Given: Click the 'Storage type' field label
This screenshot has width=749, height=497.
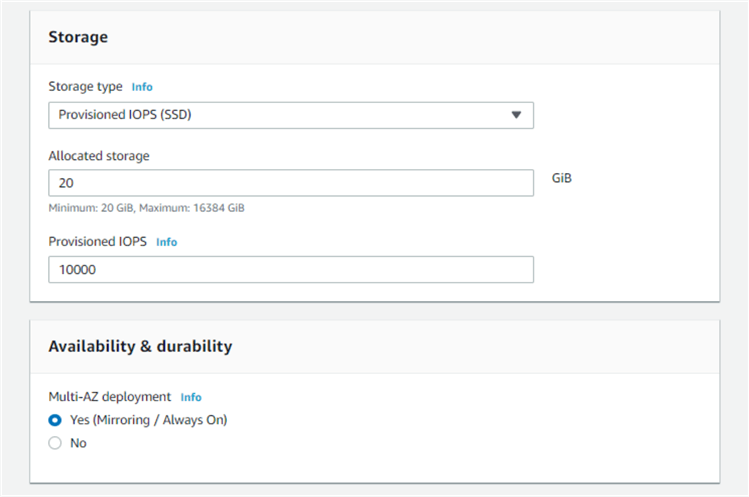Looking at the screenshot, I should click(x=86, y=87).
